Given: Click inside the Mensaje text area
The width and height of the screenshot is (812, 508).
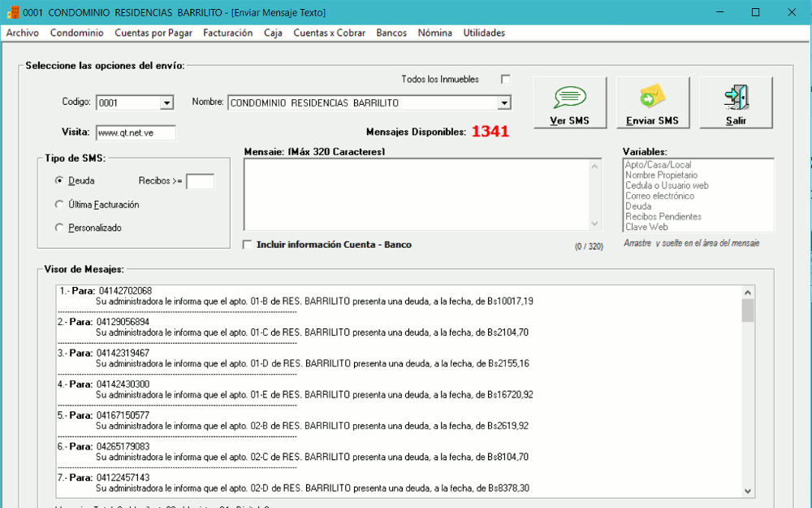Looking at the screenshot, I should (414, 195).
